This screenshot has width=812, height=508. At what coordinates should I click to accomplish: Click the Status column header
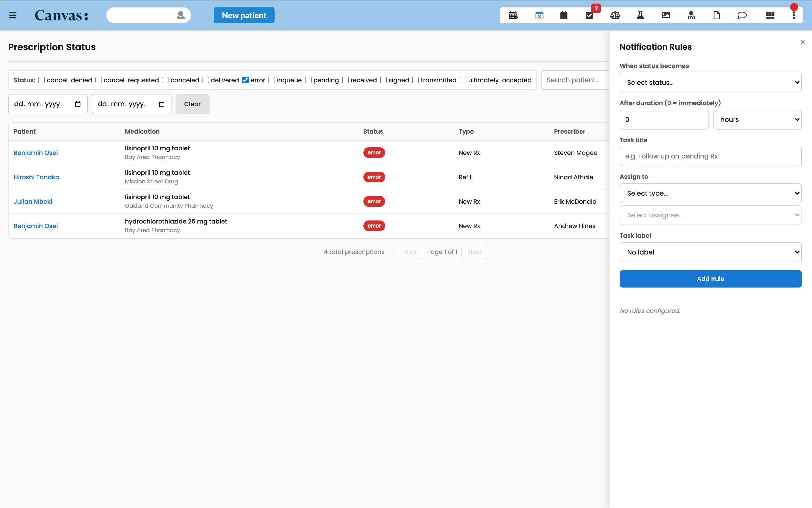point(373,131)
